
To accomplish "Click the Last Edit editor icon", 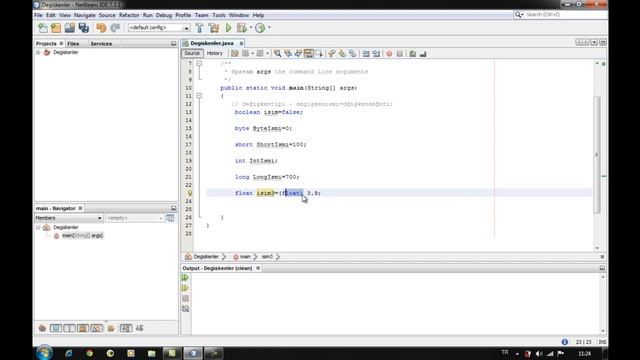I will click(235, 53).
